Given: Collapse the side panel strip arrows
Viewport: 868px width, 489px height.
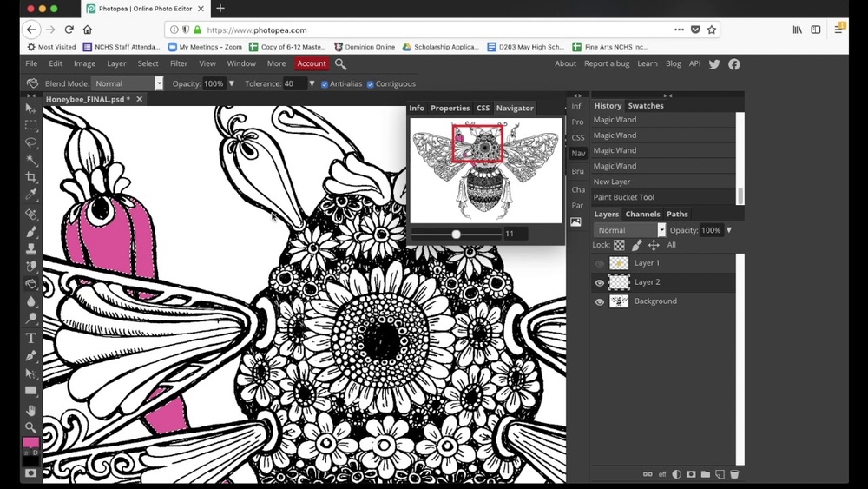Looking at the screenshot, I should pyautogui.click(x=578, y=96).
